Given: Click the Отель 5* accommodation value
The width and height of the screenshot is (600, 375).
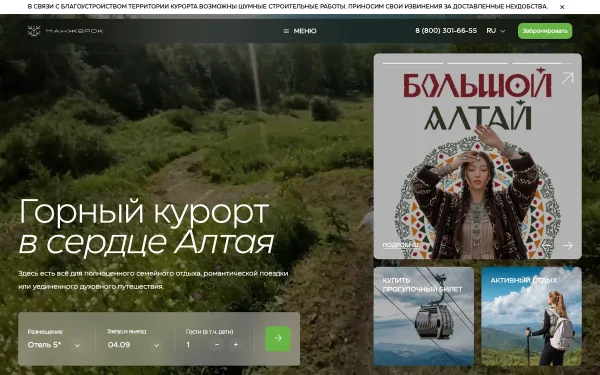Looking at the screenshot, I should click(44, 345).
